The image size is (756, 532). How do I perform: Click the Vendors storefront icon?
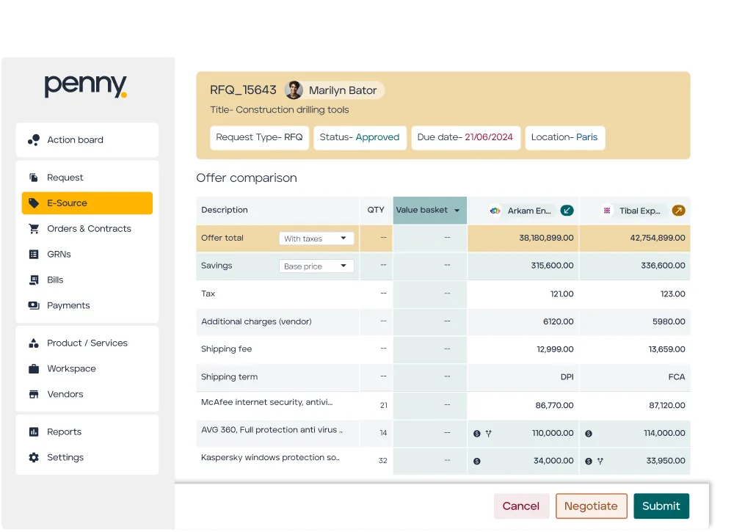34,394
